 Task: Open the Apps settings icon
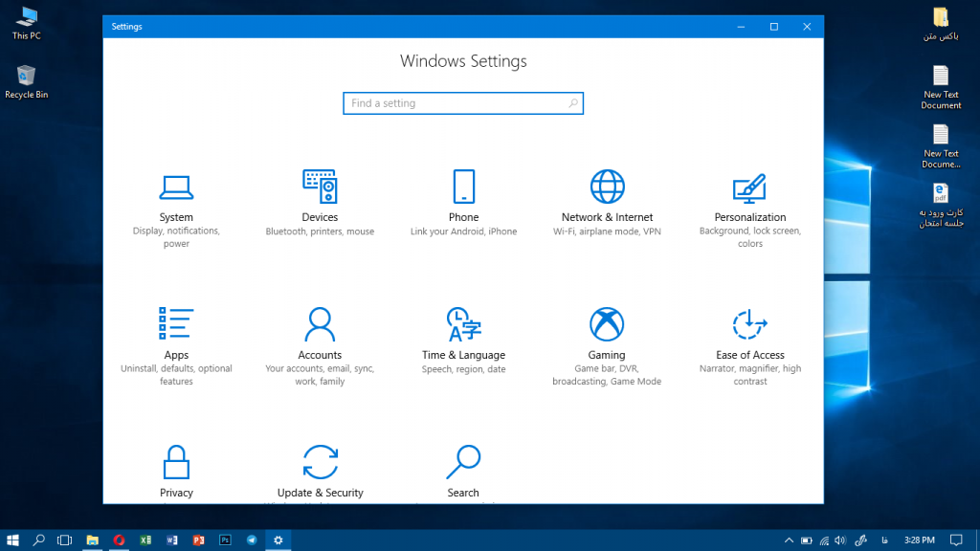point(176,323)
